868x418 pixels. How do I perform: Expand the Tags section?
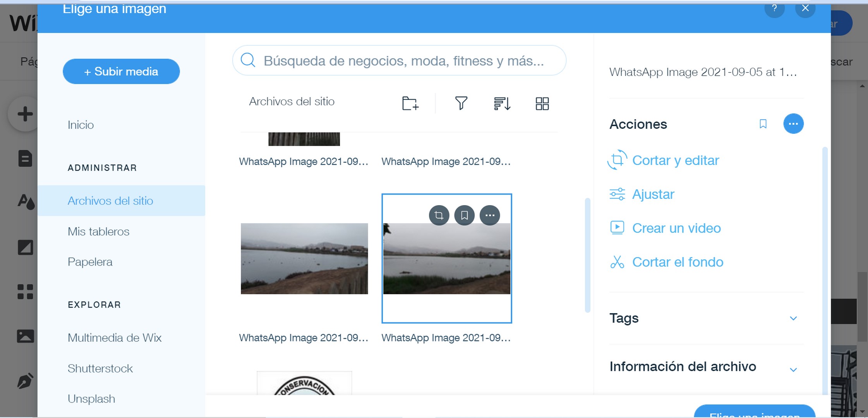[793, 318]
